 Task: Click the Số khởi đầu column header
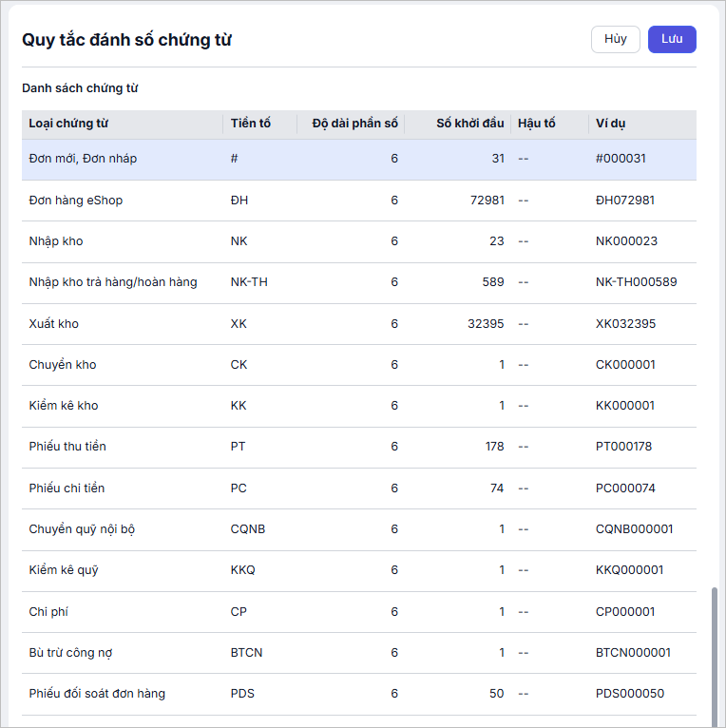click(x=469, y=124)
